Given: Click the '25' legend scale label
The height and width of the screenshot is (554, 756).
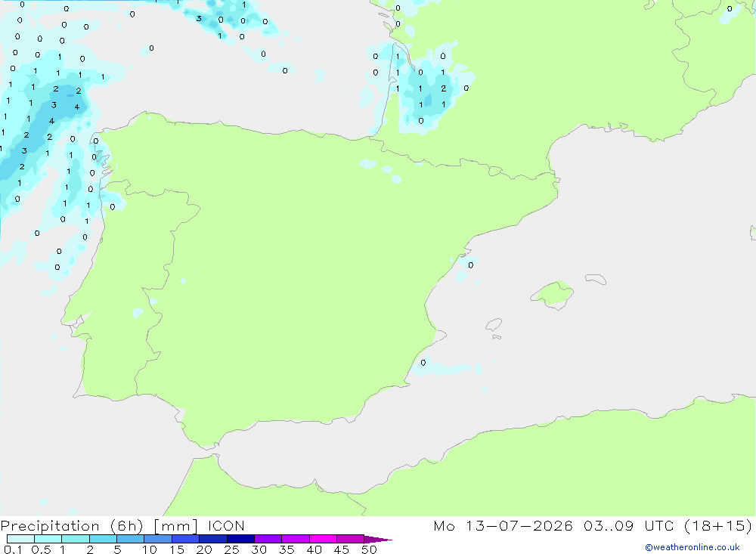Looking at the screenshot, I should pyautogui.click(x=231, y=549).
